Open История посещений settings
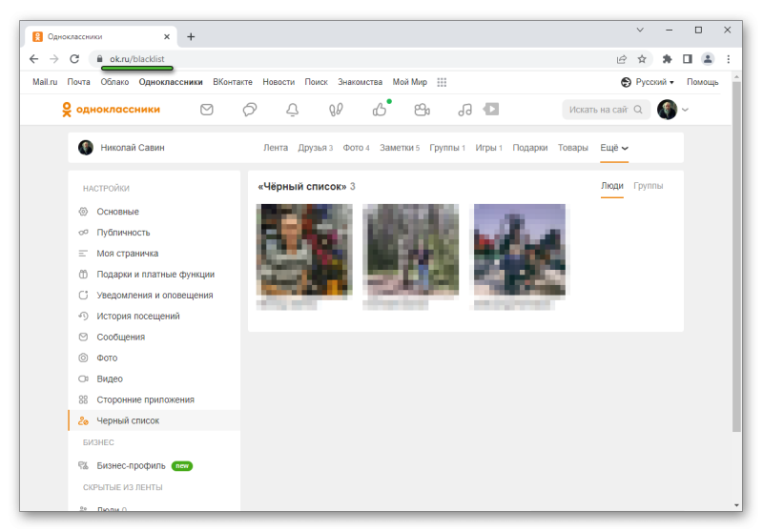The width and height of the screenshot is (763, 532). (155, 317)
